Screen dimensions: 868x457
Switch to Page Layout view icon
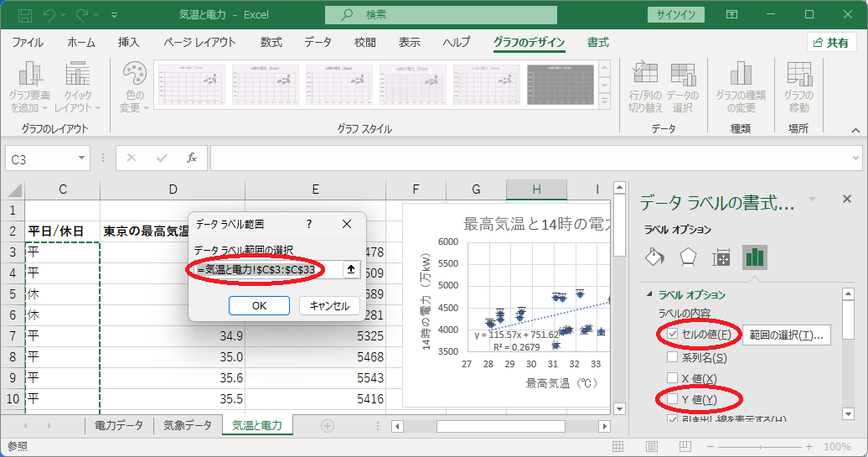(652, 446)
